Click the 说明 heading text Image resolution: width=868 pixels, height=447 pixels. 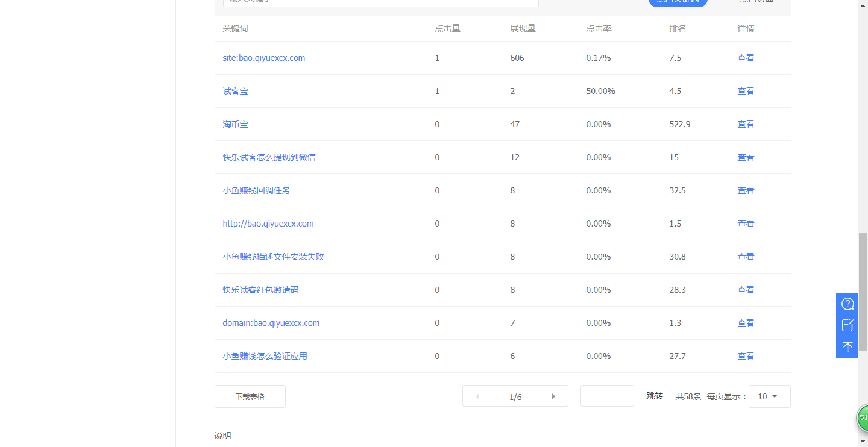(222, 436)
